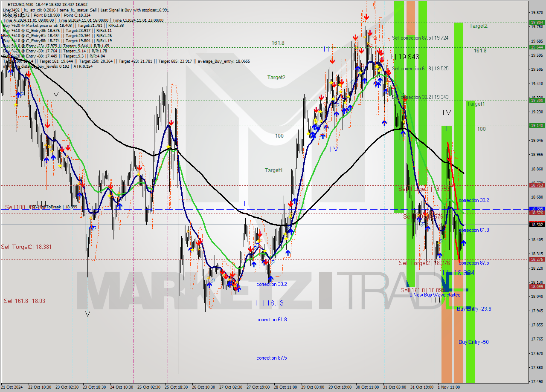
Task: Click the 19.045 price axis value
Action: [537, 140]
